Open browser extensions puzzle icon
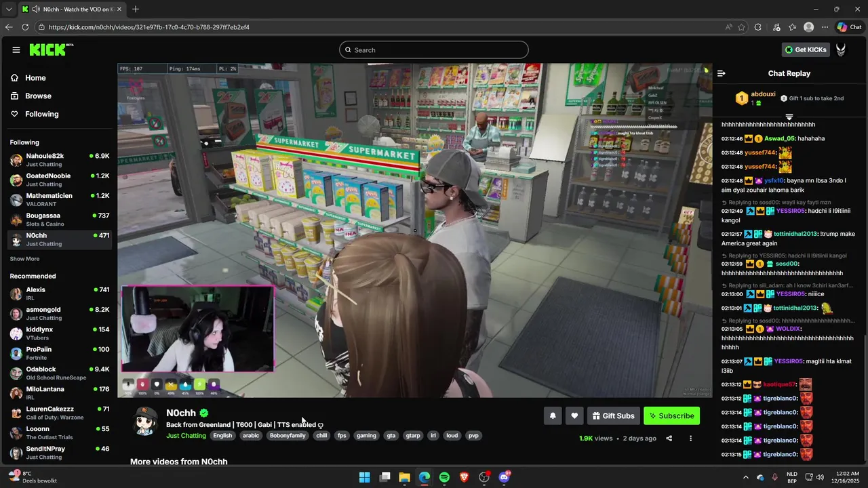868x488 pixels. tap(758, 27)
